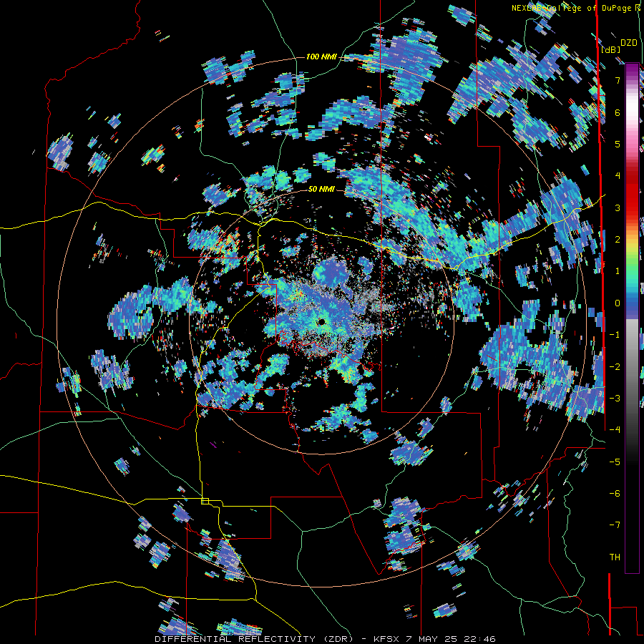Click the "7" value on ZDR scale
The height and width of the screenshot is (644, 644).
pyautogui.click(x=618, y=80)
